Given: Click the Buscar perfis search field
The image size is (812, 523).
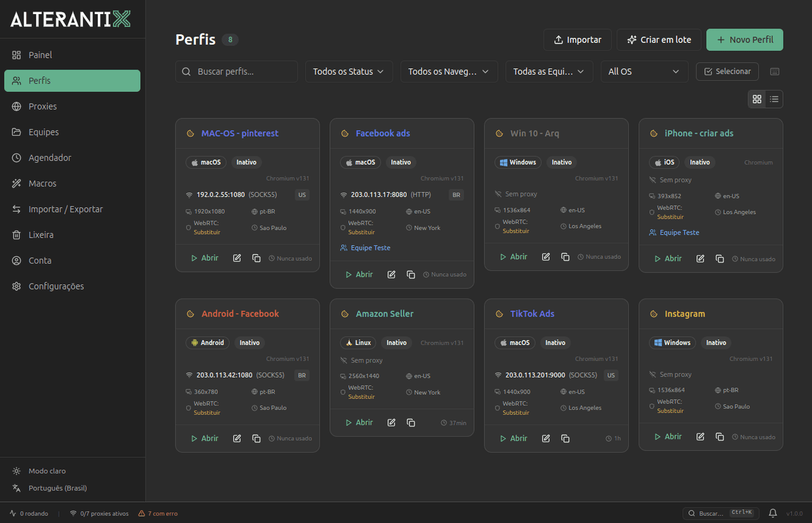Looking at the screenshot, I should 237,71.
